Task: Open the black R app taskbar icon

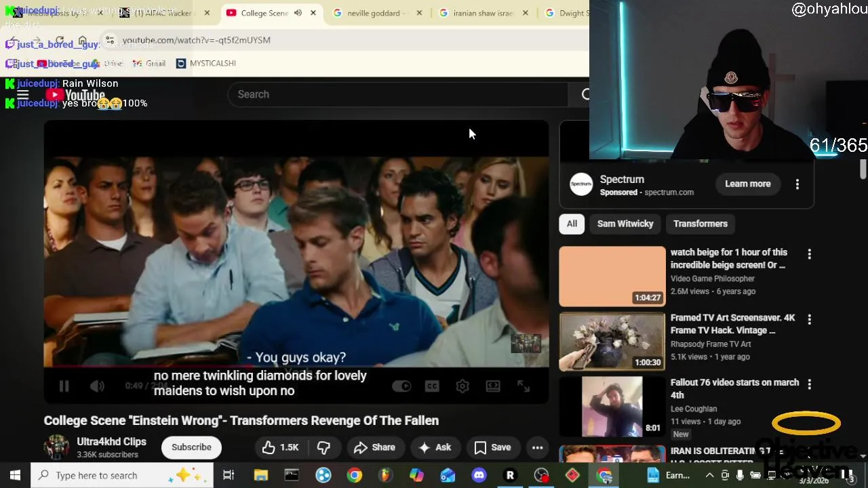Action: 510,475
